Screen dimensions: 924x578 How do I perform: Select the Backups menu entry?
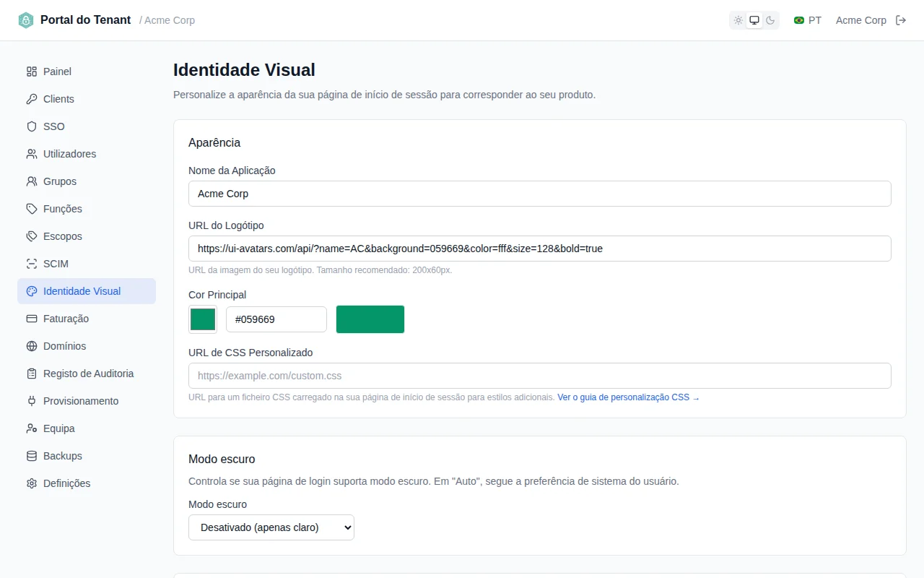[x=87, y=456]
